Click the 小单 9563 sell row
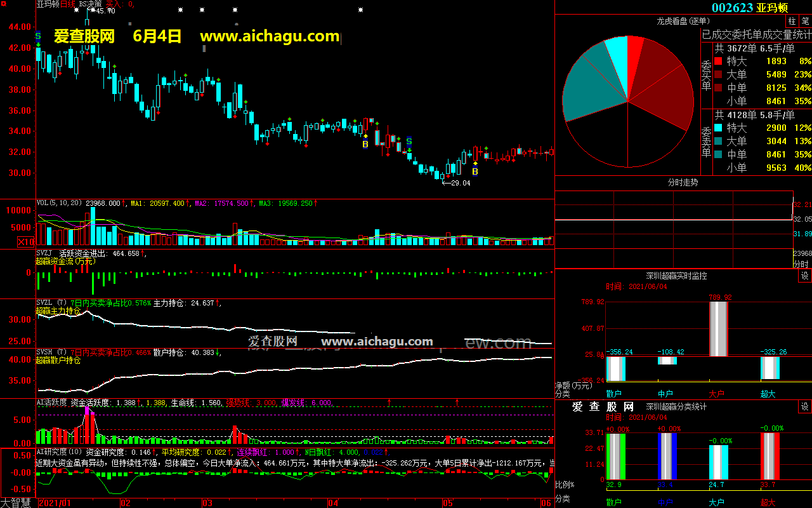Image resolution: width=812 pixels, height=508 pixels. 769,168
